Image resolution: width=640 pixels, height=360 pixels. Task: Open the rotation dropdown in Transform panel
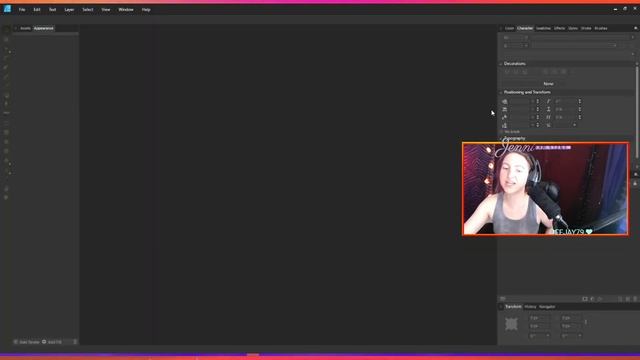548,336
